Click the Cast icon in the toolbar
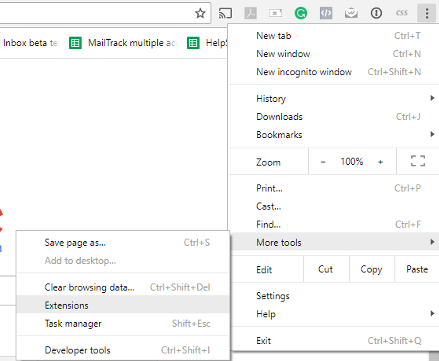The width and height of the screenshot is (439, 361). (x=226, y=13)
